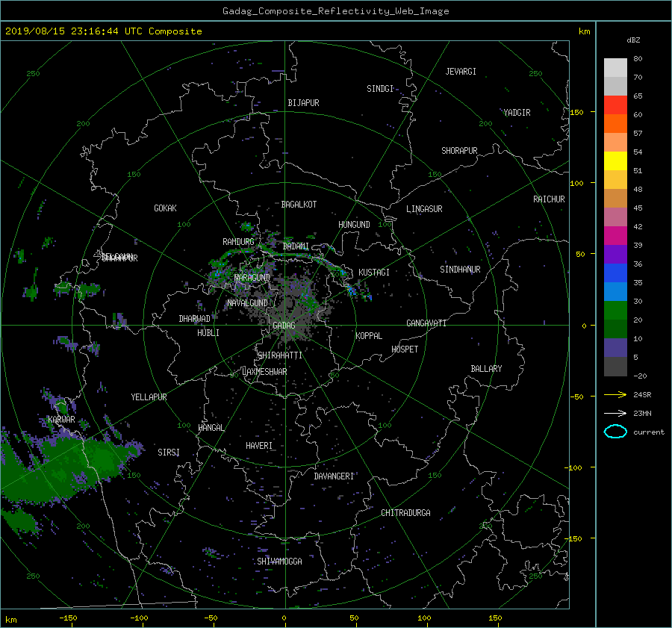Click the SHIVAMOGGA city label
The height and width of the screenshot is (628, 672).
coord(279,562)
